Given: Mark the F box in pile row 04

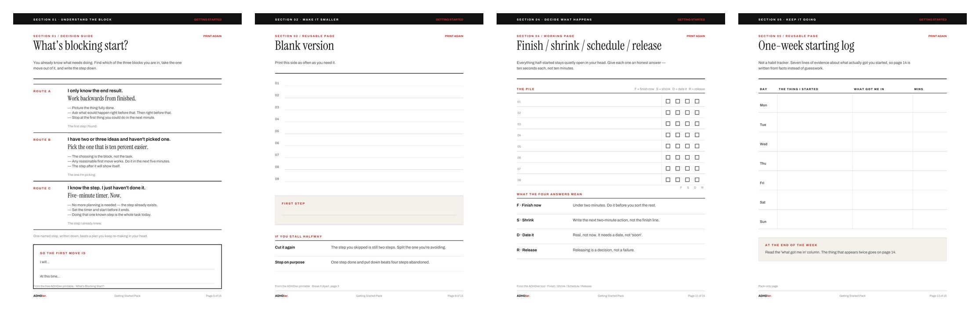Looking at the screenshot, I should point(668,135).
